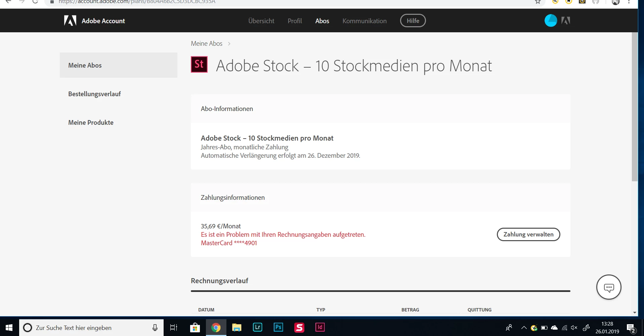Image resolution: width=644 pixels, height=336 pixels.
Task: Click the chevron after Meine Abos breadcrumb
Action: click(229, 44)
